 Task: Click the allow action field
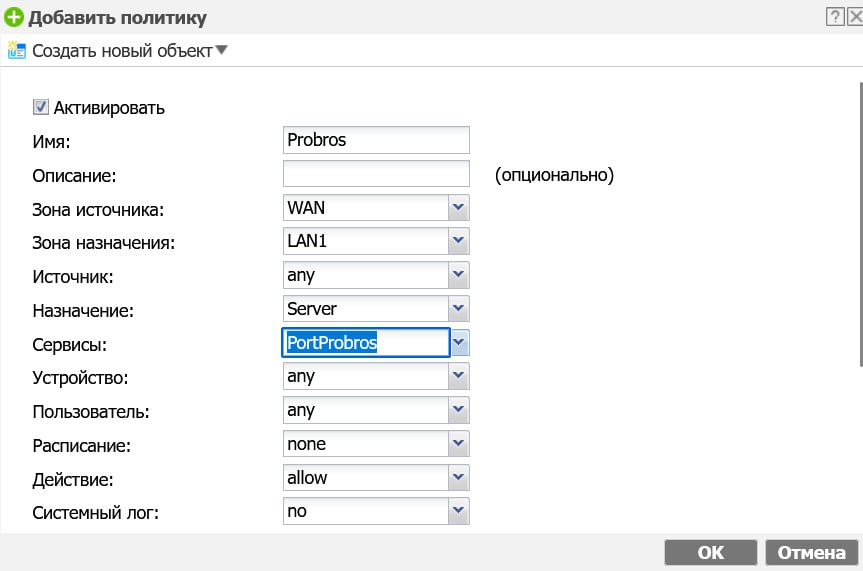366,477
